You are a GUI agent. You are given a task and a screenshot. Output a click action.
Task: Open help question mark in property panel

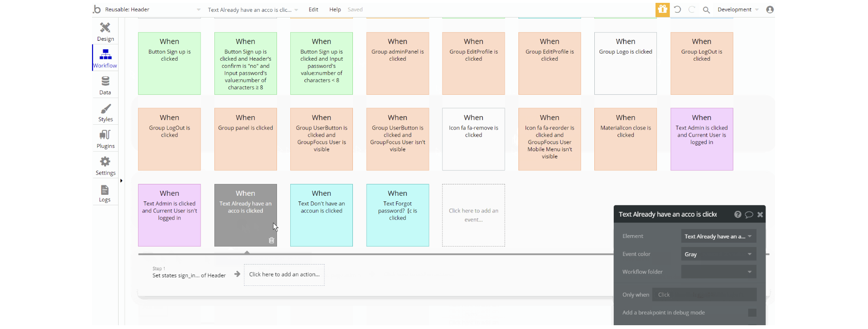[x=738, y=214]
